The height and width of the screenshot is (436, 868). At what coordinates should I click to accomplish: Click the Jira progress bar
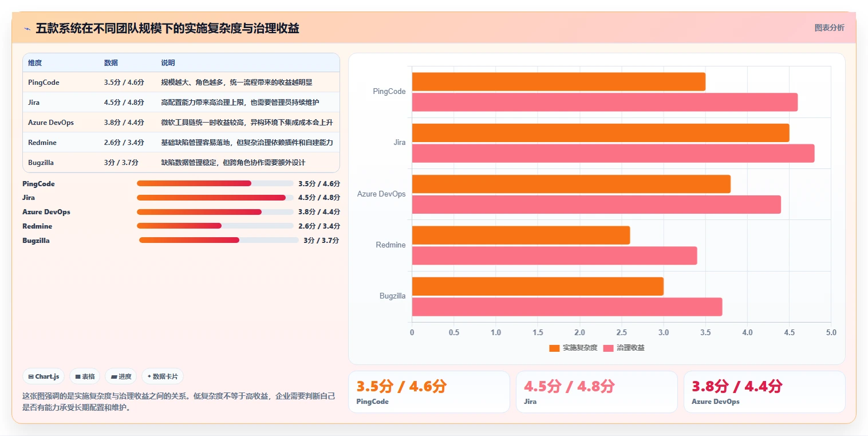215,198
